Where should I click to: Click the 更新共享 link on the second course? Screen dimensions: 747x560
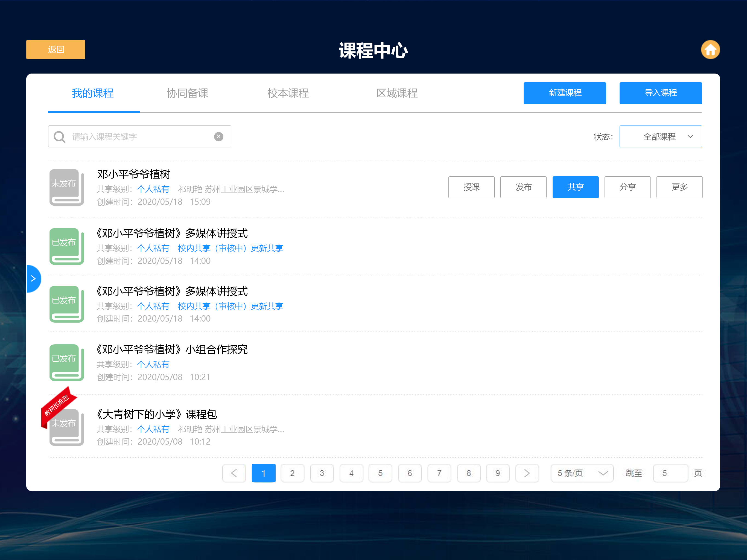(267, 248)
